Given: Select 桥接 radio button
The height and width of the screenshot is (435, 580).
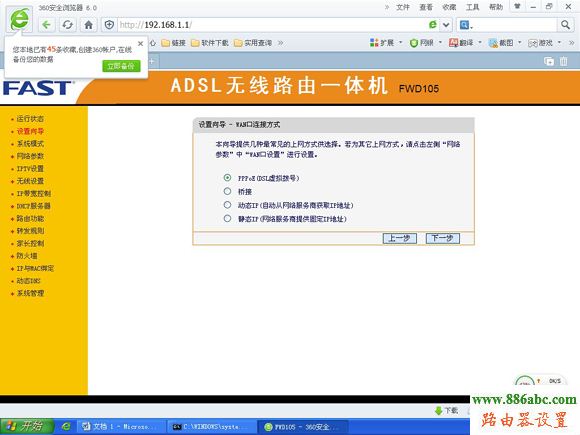Looking at the screenshot, I should (227, 191).
